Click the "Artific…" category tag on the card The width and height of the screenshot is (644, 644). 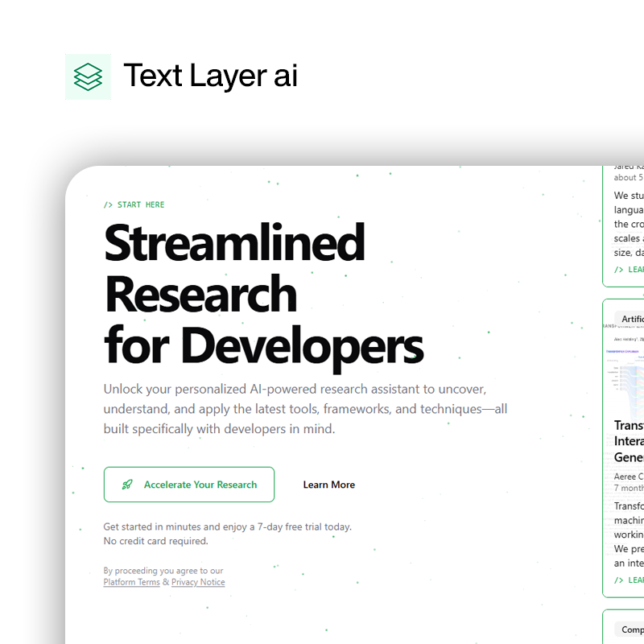pos(630,319)
